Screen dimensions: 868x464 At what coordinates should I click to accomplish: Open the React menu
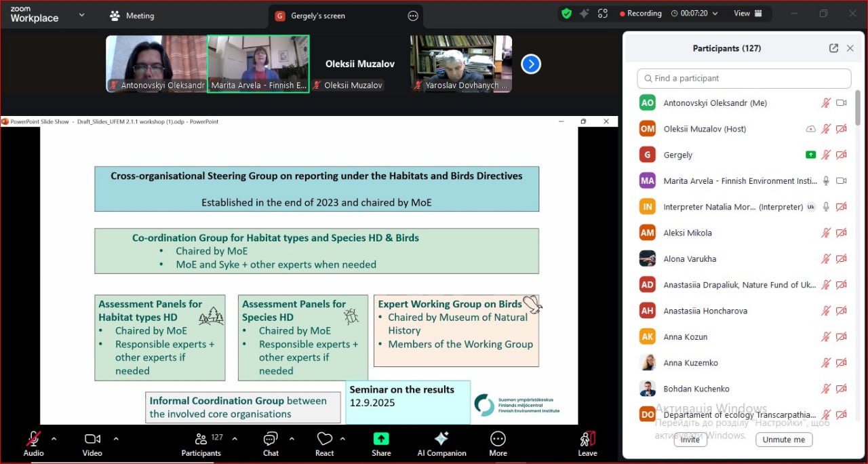click(x=325, y=444)
